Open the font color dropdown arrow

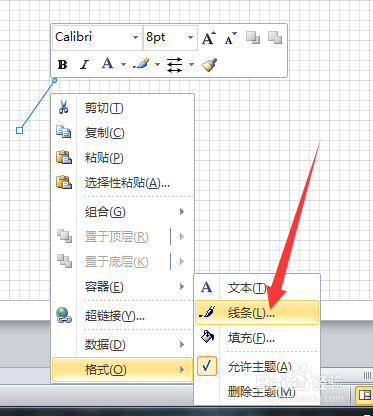click(x=123, y=64)
